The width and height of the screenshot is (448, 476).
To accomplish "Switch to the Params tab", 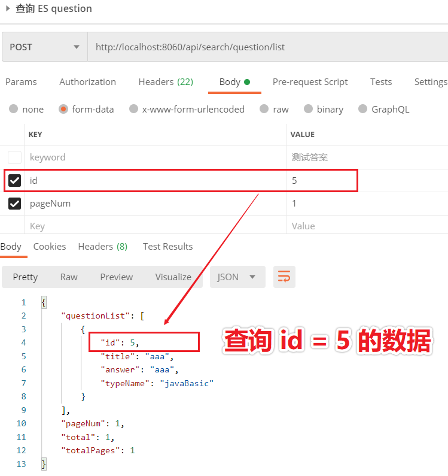I will [x=21, y=82].
